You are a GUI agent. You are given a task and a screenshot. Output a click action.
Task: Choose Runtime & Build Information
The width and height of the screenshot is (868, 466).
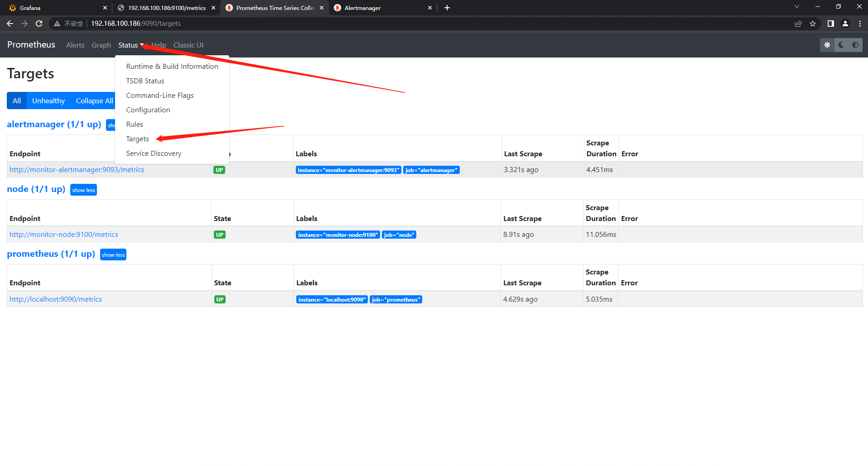172,66
